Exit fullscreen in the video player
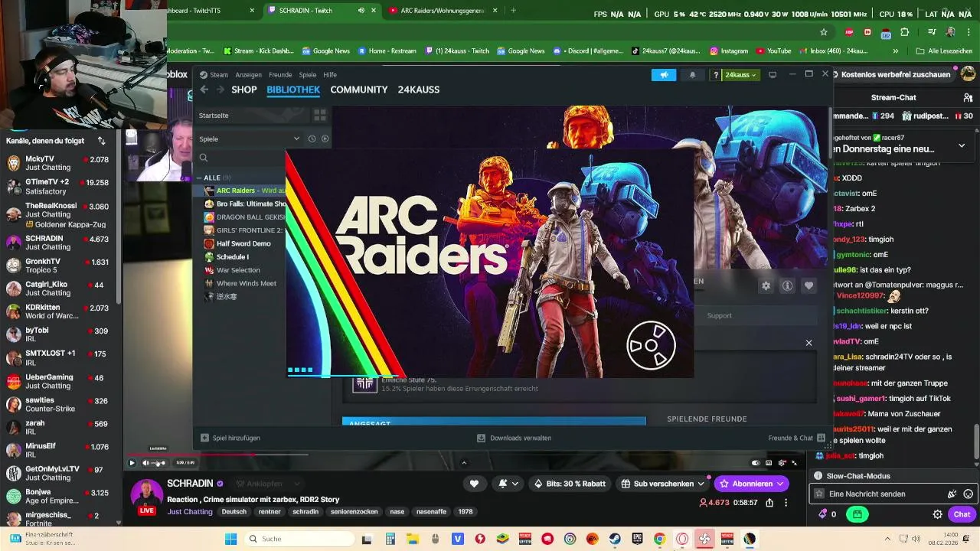Screen dimensions: 980x551 point(794,463)
